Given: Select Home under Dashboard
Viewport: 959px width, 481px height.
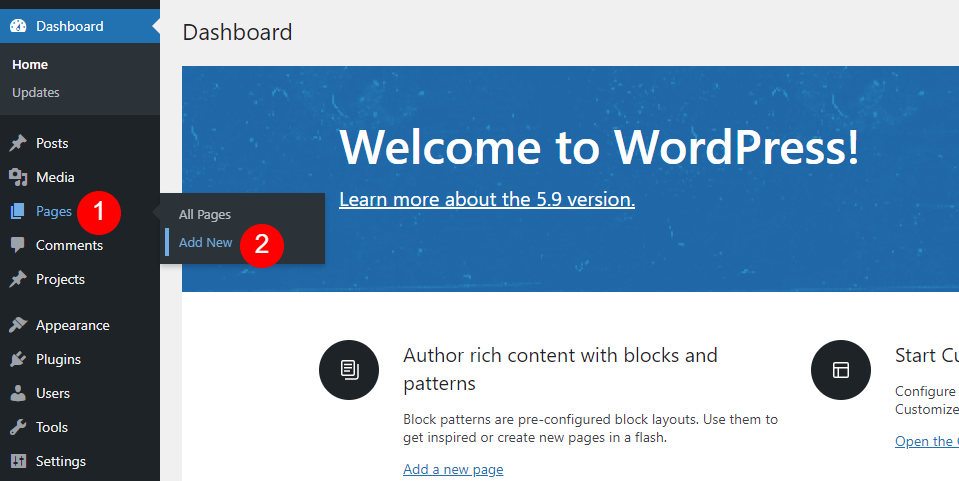Looking at the screenshot, I should (x=30, y=64).
